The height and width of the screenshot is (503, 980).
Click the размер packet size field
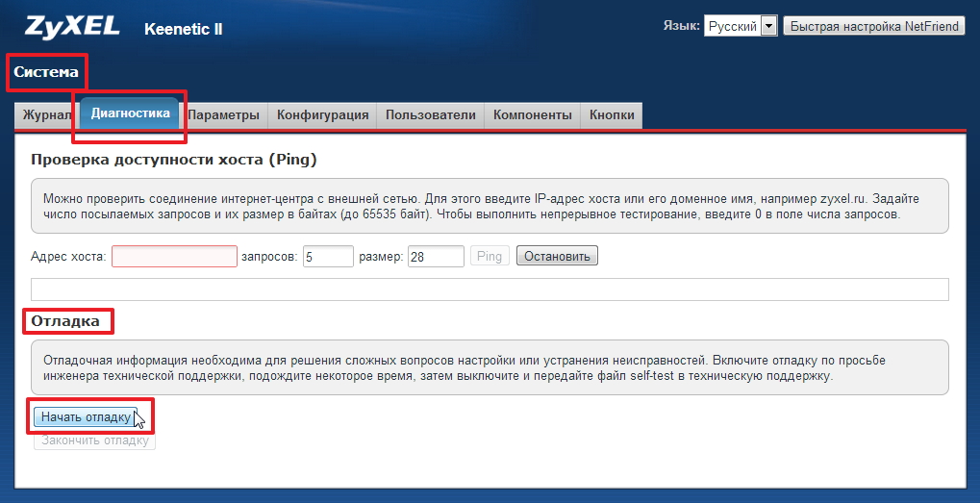(x=436, y=257)
